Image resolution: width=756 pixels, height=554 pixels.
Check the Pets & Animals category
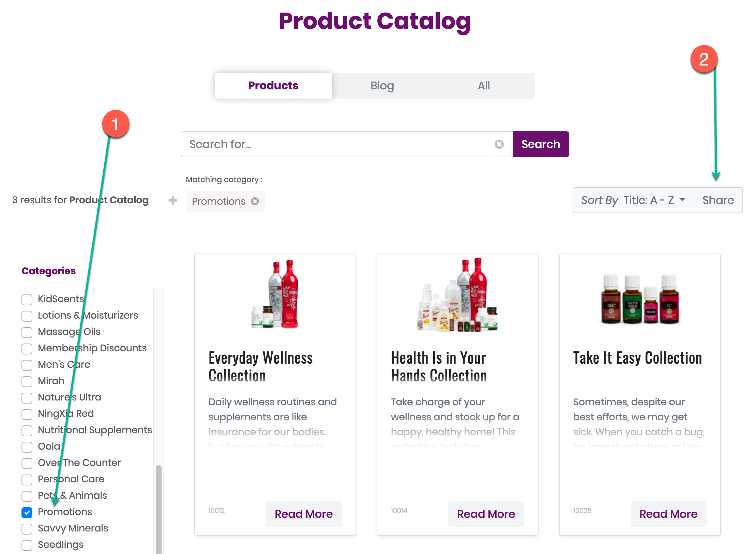[x=27, y=496]
